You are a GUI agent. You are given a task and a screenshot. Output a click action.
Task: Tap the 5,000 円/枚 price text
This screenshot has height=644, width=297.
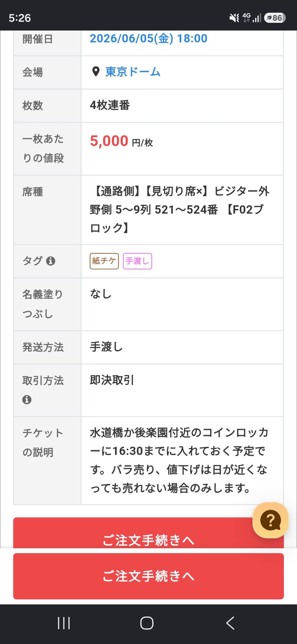point(121,141)
